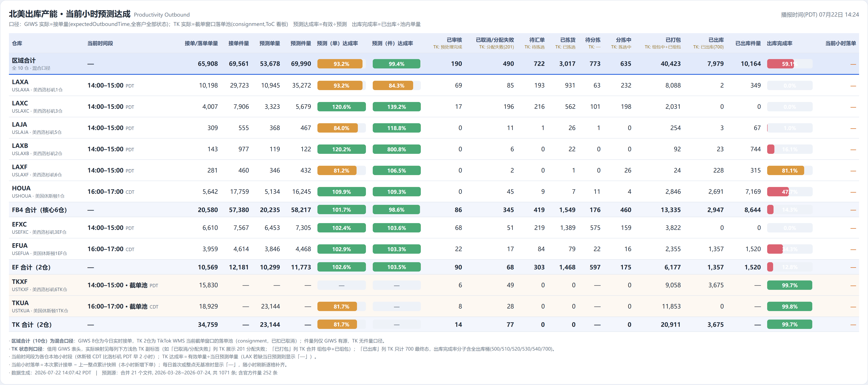Click the 仓库 column header
Screen dimensions: 868x385
(17, 43)
